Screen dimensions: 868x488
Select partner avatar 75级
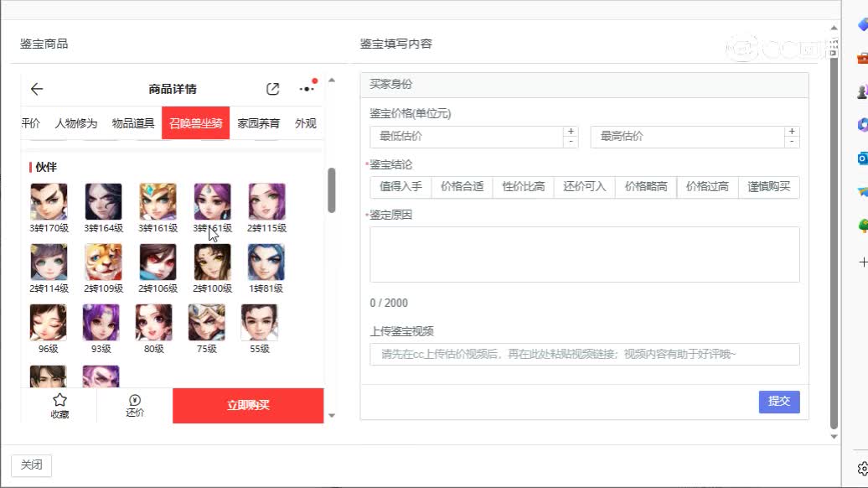[x=206, y=322]
